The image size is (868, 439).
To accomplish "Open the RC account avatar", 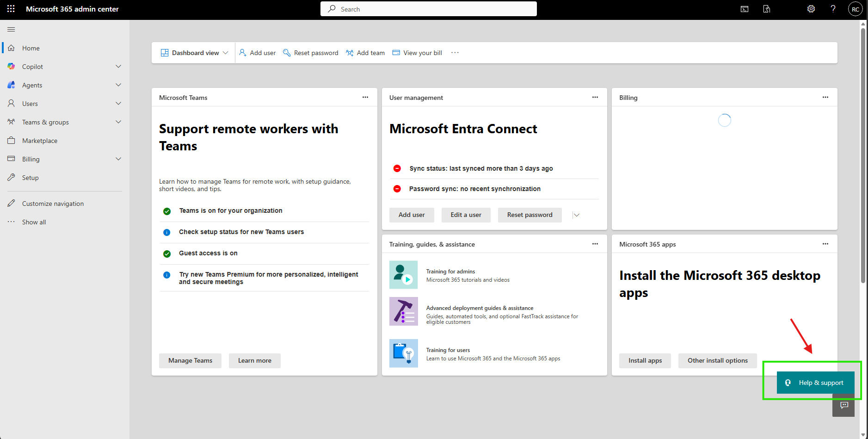I will pos(856,9).
